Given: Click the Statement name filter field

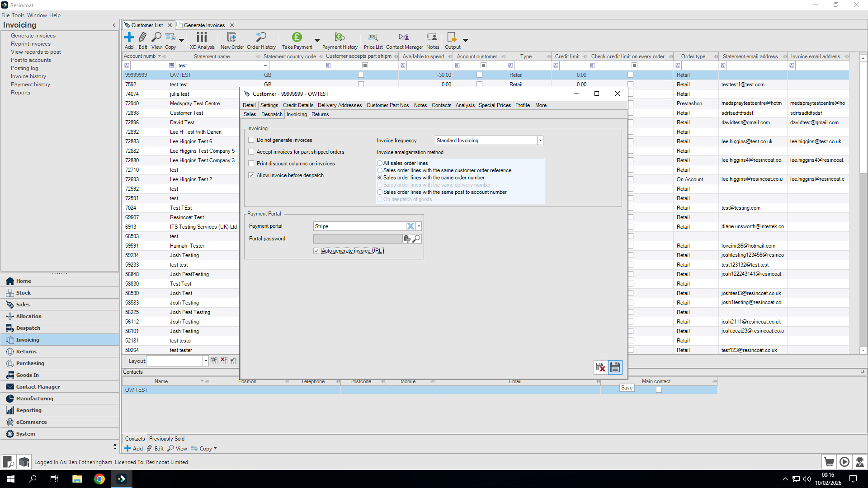Looking at the screenshot, I should [x=217, y=66].
